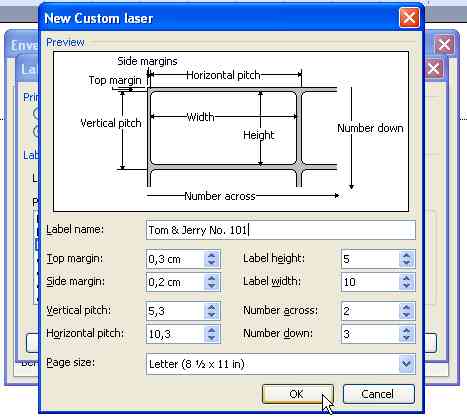Image resolution: width=467 pixels, height=418 pixels.
Task: Increase Horizontal pitch with up arrow
Action: (x=212, y=330)
